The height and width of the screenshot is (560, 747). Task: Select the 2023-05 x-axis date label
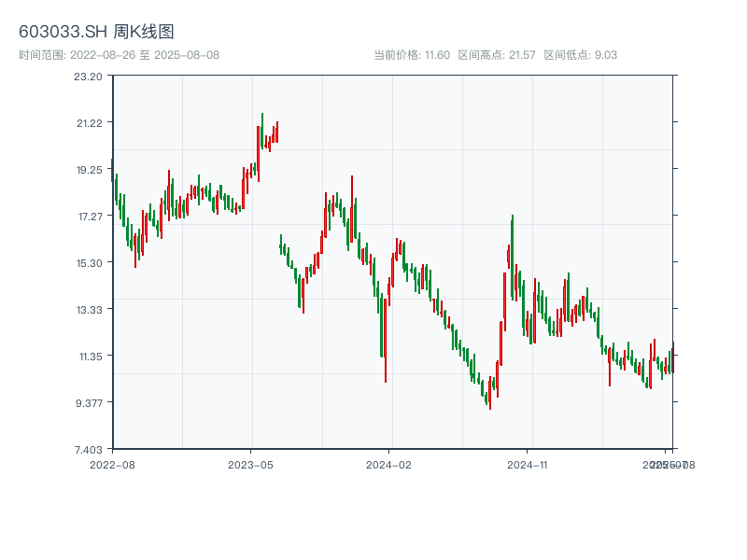coord(250,464)
